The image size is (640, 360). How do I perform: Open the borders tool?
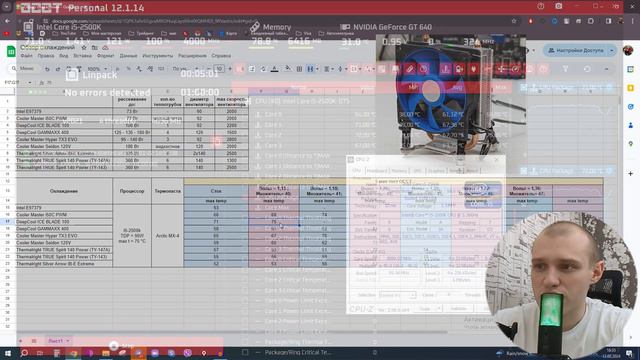pyautogui.click(x=299, y=69)
